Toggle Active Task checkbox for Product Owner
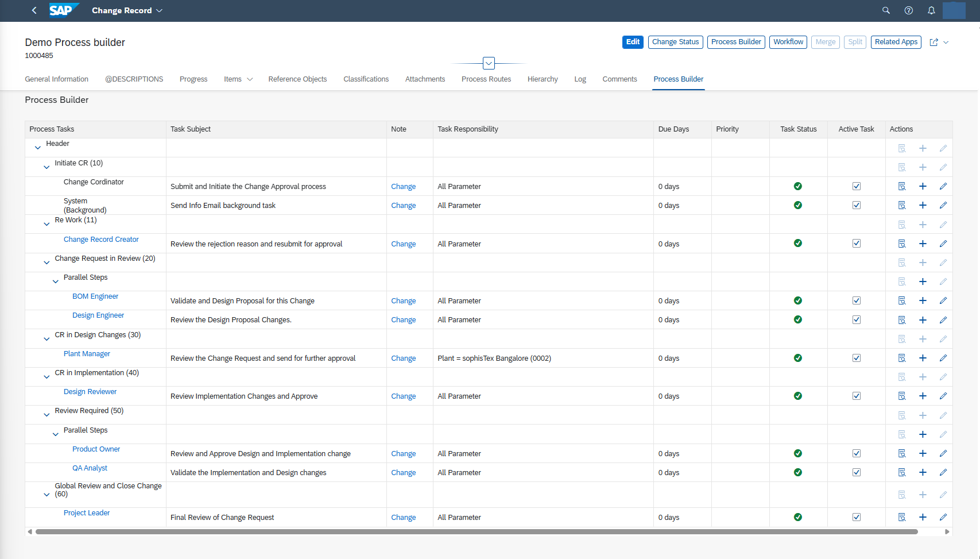Viewport: 980px width, 559px height. [x=857, y=453]
